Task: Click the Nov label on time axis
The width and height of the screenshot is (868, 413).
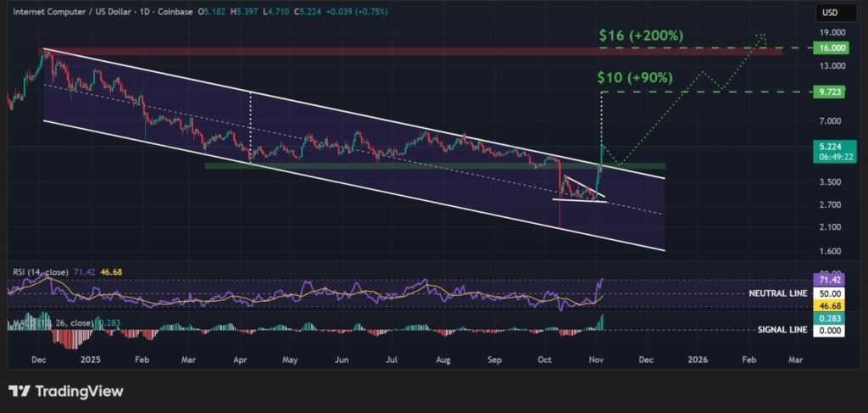Action: [596, 360]
